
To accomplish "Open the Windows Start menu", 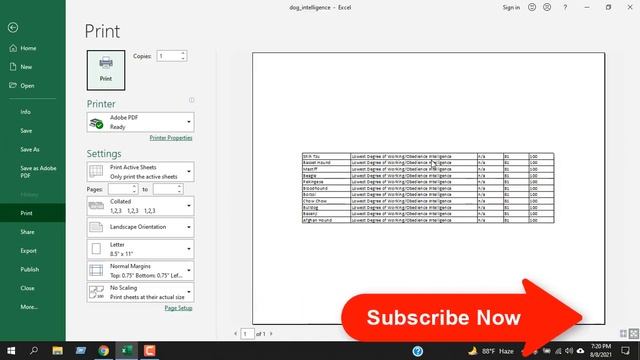I will 11,351.
